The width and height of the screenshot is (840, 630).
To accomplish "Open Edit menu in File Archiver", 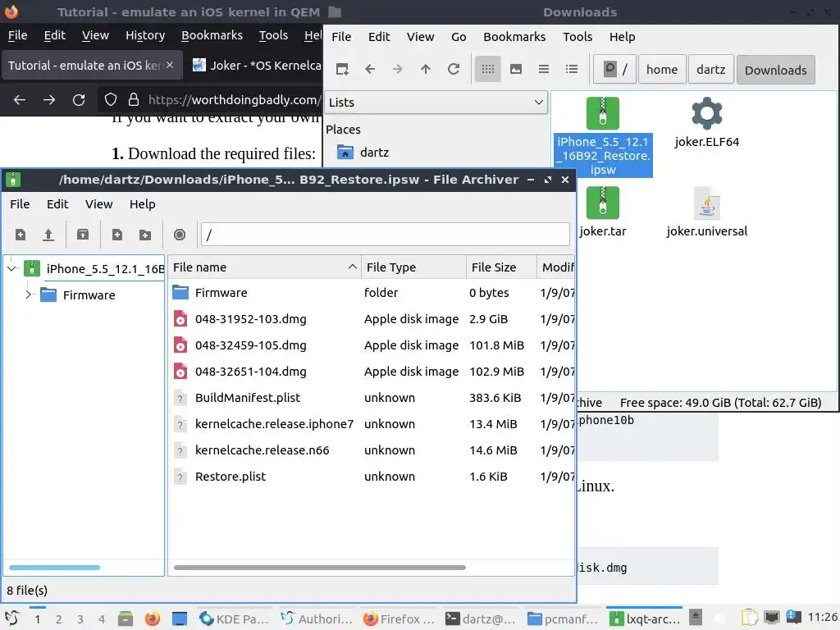I will pos(57,204).
